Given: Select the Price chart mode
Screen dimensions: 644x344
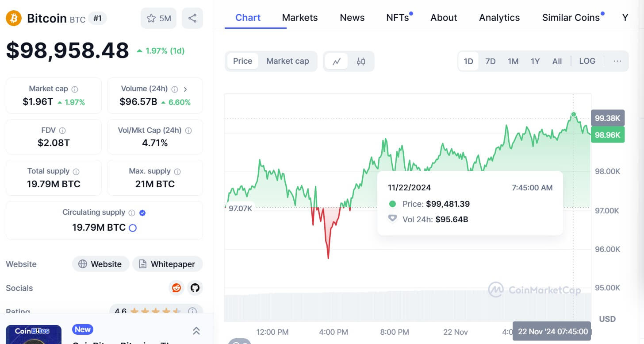Looking at the screenshot, I should pos(242,61).
